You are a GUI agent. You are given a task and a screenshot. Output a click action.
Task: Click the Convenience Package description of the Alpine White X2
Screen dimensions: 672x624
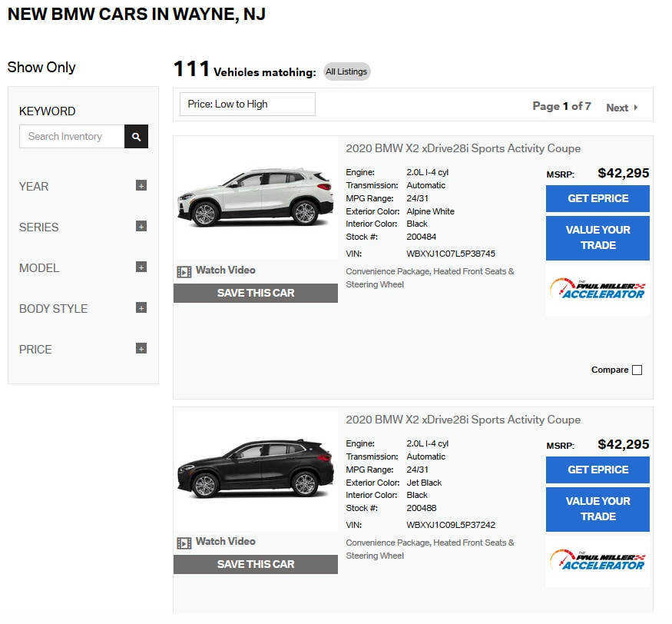[430, 278]
